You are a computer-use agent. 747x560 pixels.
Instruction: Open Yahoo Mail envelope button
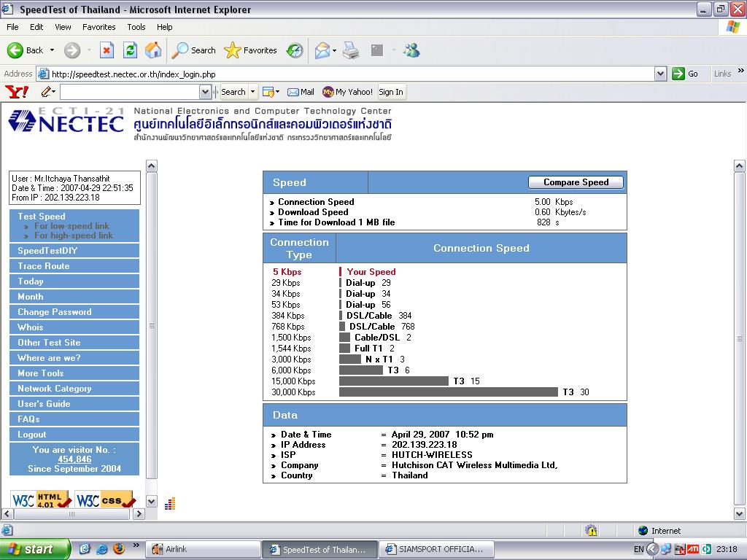pyautogui.click(x=301, y=92)
